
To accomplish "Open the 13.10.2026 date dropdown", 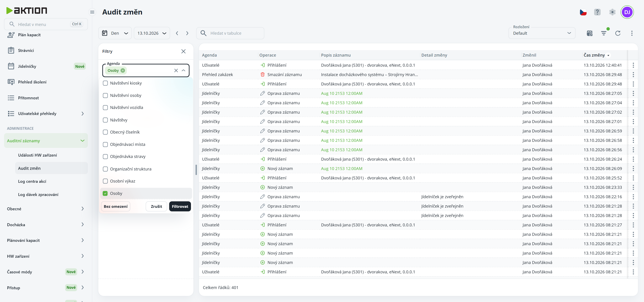I will coord(152,33).
